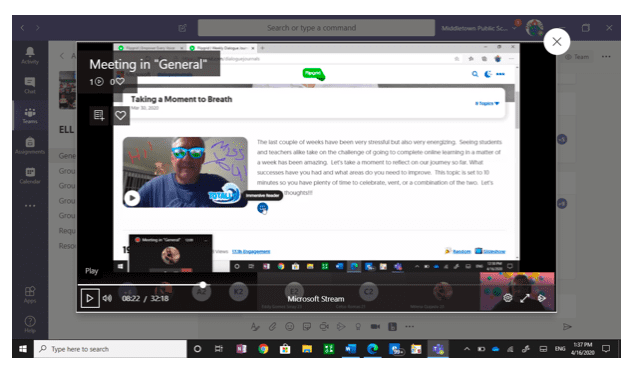Show hidden system tray icons chevron
632x367 pixels.
pos(467,349)
